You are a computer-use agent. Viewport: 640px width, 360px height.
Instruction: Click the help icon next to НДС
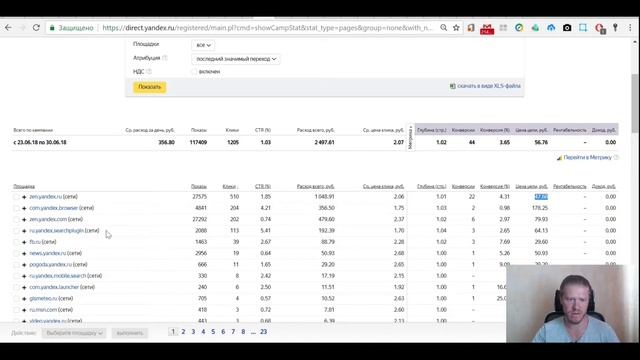[x=149, y=71]
